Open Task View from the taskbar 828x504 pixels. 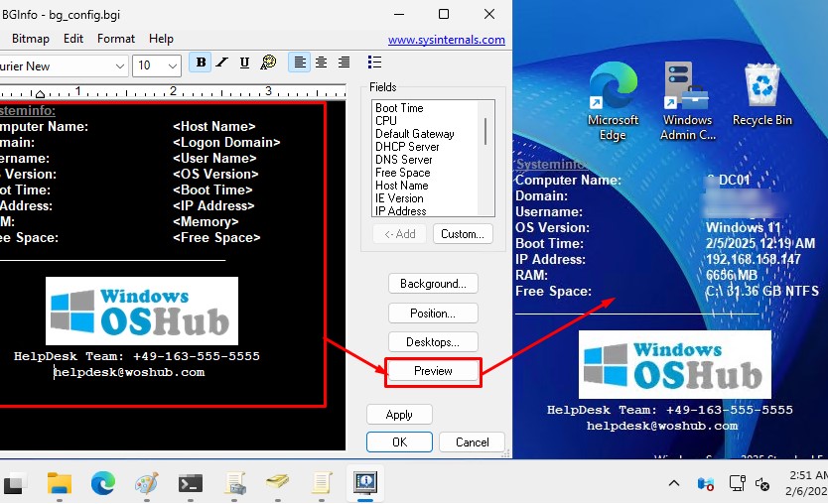click(x=14, y=483)
